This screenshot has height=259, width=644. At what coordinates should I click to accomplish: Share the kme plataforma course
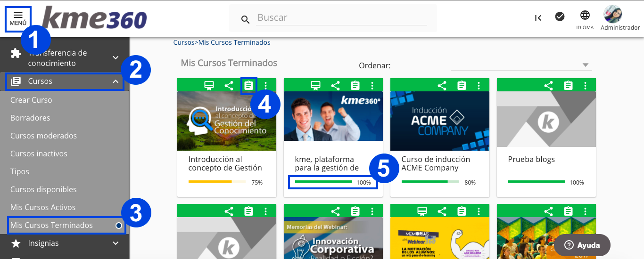point(335,85)
